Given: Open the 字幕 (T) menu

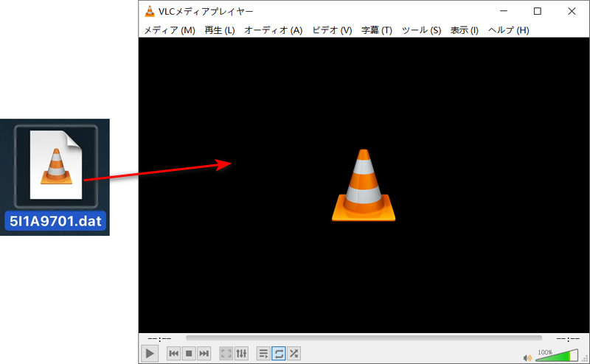Looking at the screenshot, I should pos(377,30).
